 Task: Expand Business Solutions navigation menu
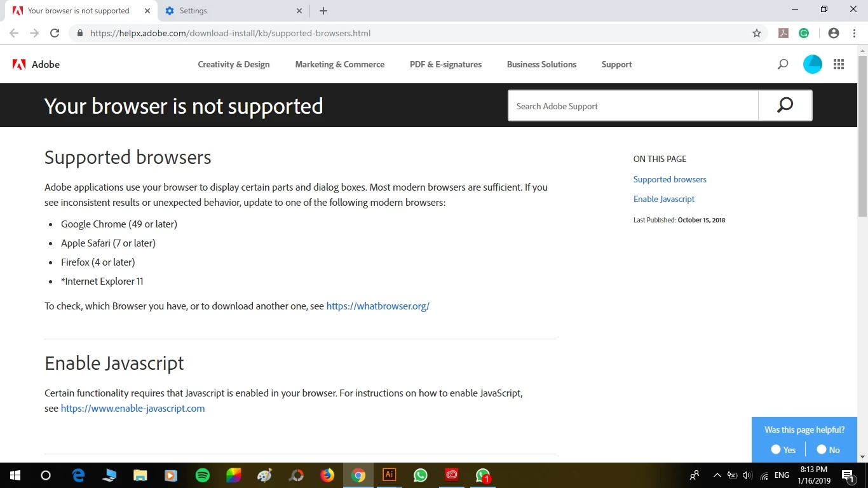click(x=542, y=64)
